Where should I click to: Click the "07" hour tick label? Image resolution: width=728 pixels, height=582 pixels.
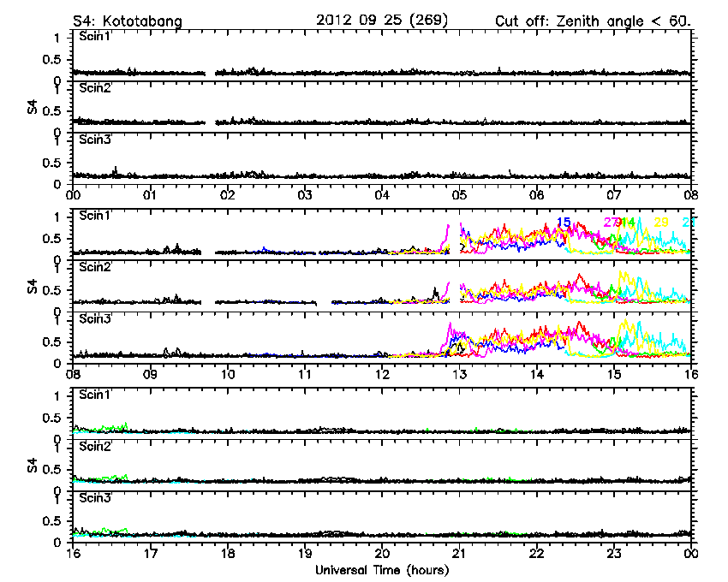tap(614, 195)
